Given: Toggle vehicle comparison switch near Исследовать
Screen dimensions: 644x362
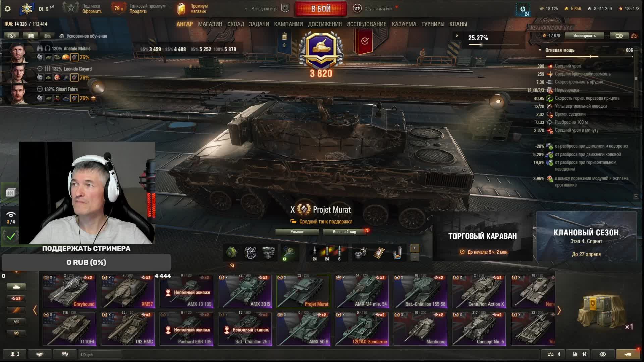Looking at the screenshot, I should tap(619, 36).
